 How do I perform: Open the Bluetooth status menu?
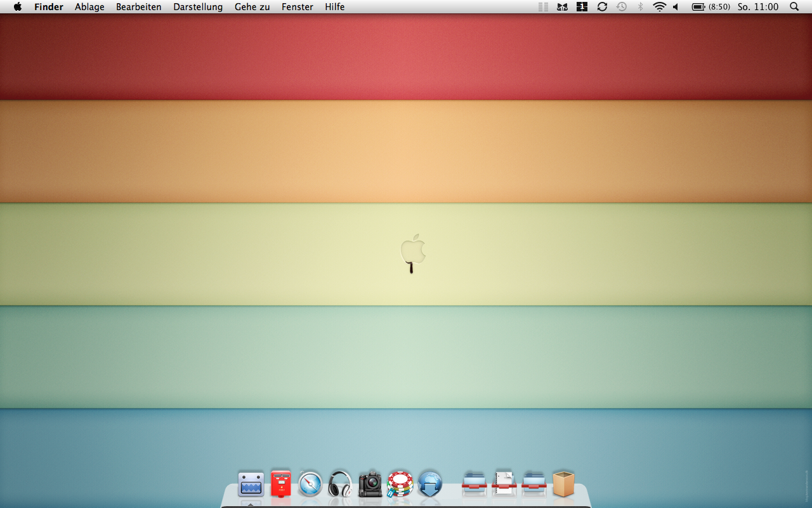coord(640,7)
